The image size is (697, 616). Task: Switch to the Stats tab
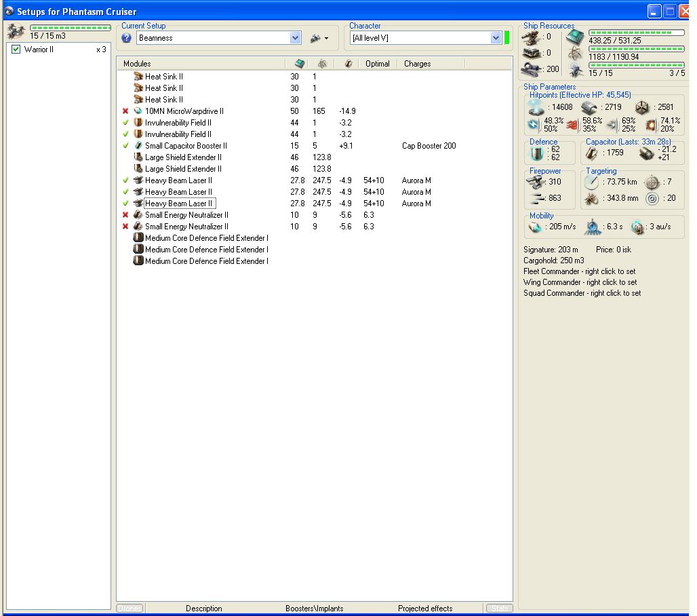(x=500, y=609)
